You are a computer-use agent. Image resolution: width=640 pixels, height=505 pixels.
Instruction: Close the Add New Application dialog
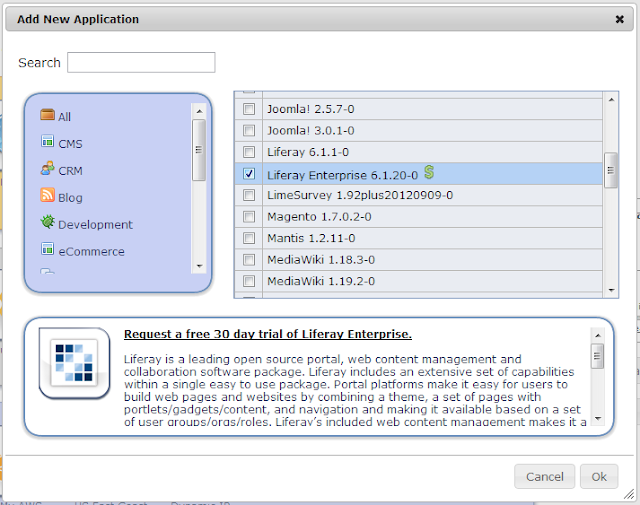pos(620,19)
